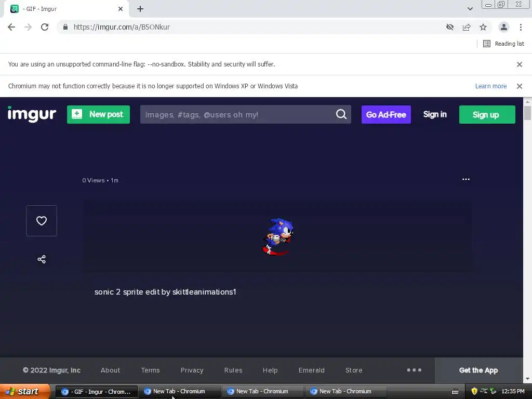Open the Privacy footer link

(192, 370)
